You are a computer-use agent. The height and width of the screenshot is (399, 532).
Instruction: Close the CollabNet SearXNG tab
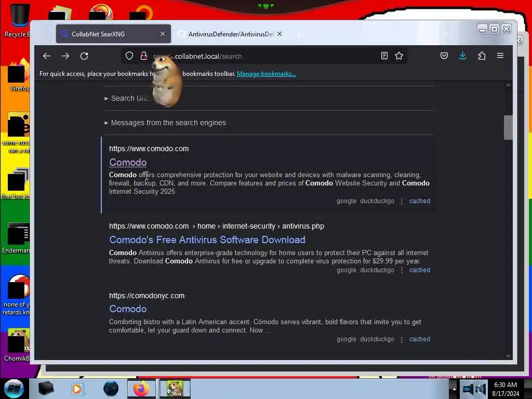pos(163,34)
